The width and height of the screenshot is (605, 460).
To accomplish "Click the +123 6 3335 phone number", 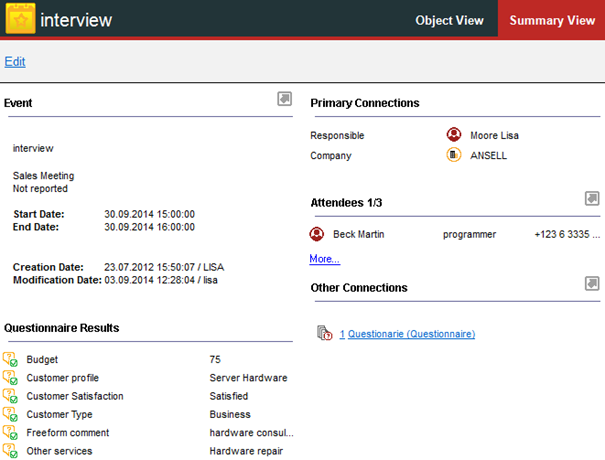I will 567,234.
